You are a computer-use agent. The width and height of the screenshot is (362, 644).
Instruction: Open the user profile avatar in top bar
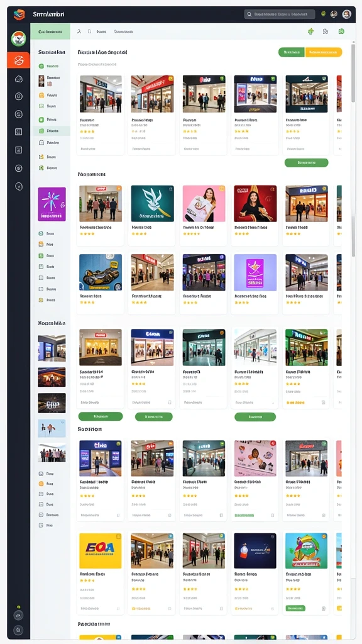(x=347, y=14)
